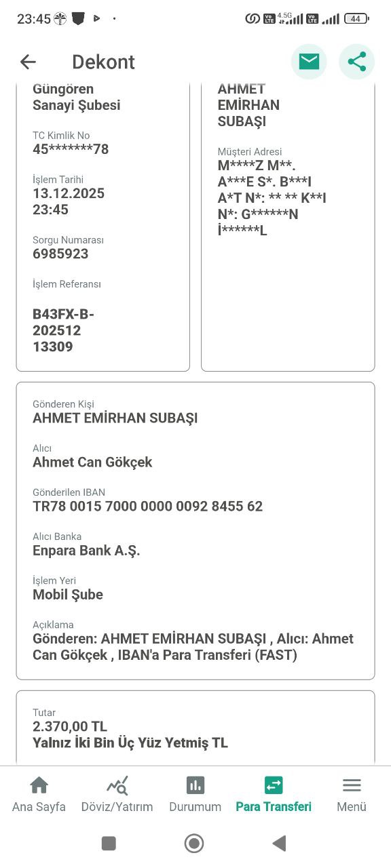This screenshot has width=391, height=868.
Task: Tap the Tutar amount 2.370,00 TL
Action: point(70,726)
